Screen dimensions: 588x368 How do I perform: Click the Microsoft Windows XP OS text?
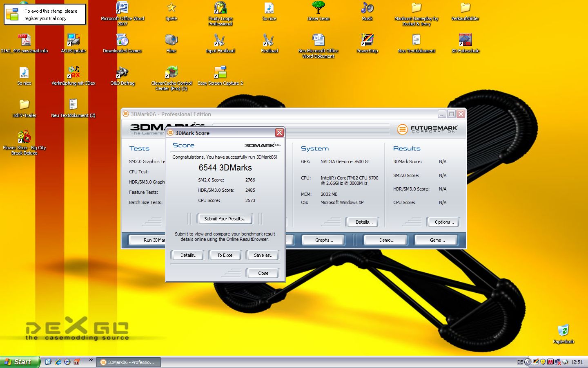pos(342,202)
